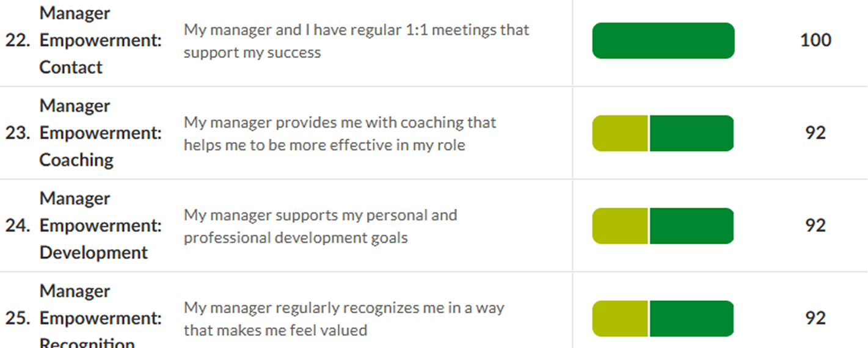Screen dimensions: 868x348
Task: Click the light green segment of Recognition bar
Action: tap(620, 319)
